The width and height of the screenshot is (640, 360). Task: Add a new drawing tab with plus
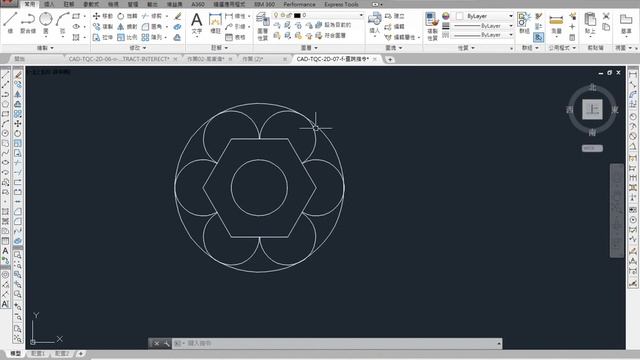(x=390, y=60)
